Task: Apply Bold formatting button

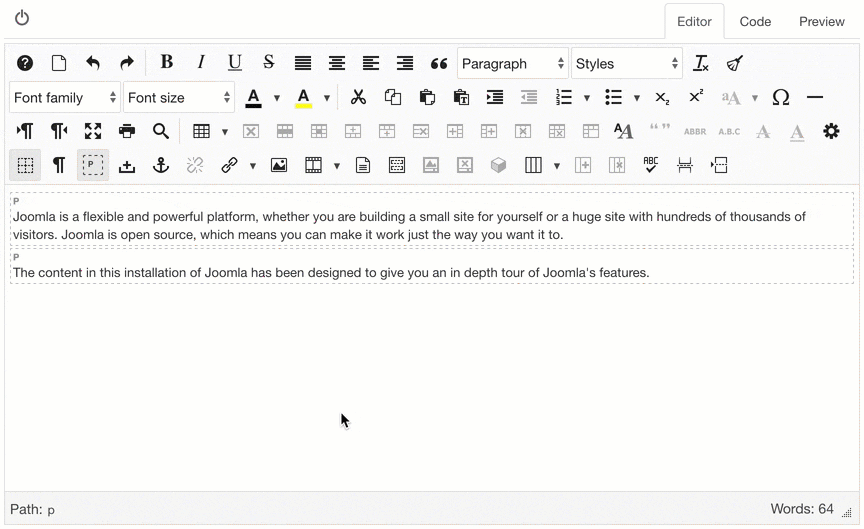Action: pos(167,63)
